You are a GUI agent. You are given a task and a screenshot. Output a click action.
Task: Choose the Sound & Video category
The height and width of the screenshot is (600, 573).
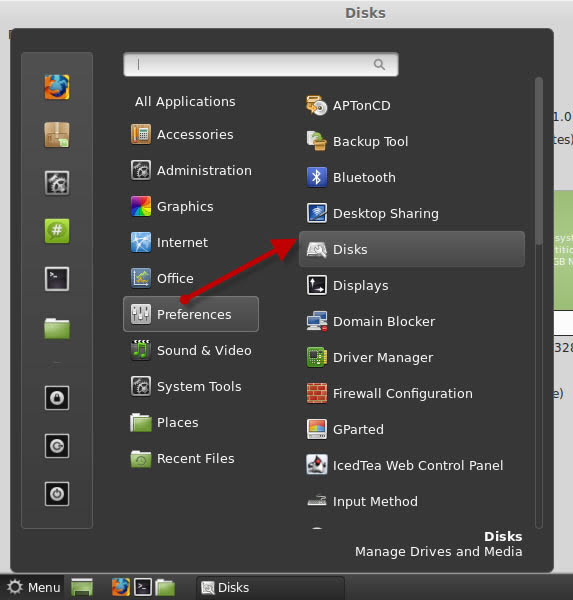[191, 350]
